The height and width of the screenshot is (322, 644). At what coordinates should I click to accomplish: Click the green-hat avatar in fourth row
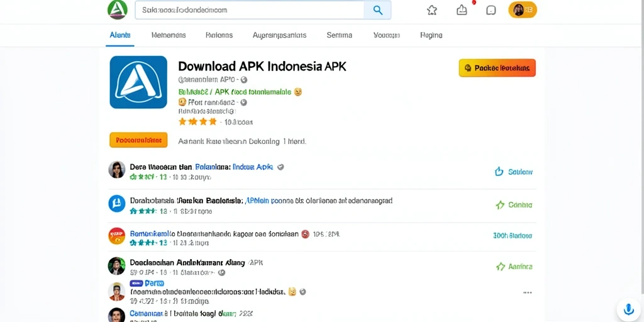tap(116, 266)
